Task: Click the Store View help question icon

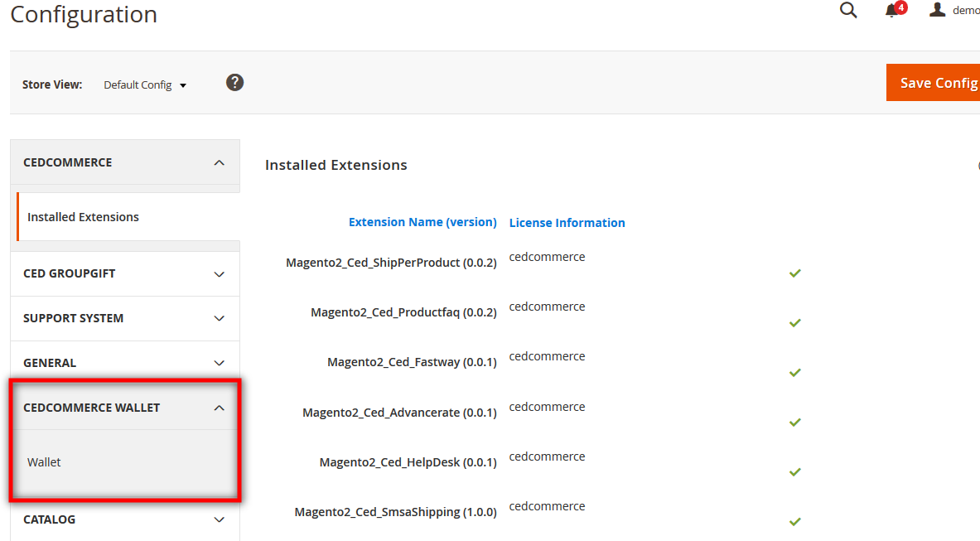Action: coord(235,83)
